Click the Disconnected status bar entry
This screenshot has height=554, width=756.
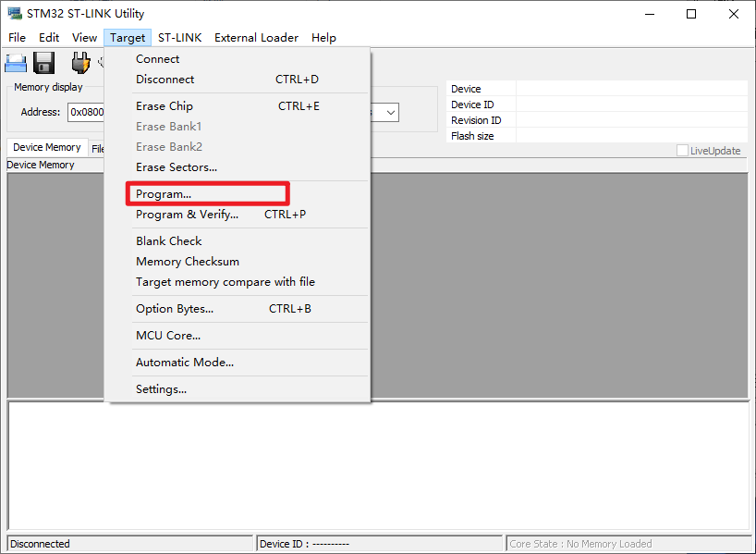[130, 544]
